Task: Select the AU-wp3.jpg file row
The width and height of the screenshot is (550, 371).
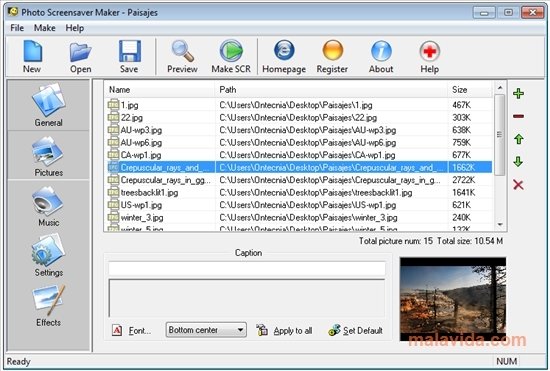Action: pyautogui.click(x=299, y=130)
